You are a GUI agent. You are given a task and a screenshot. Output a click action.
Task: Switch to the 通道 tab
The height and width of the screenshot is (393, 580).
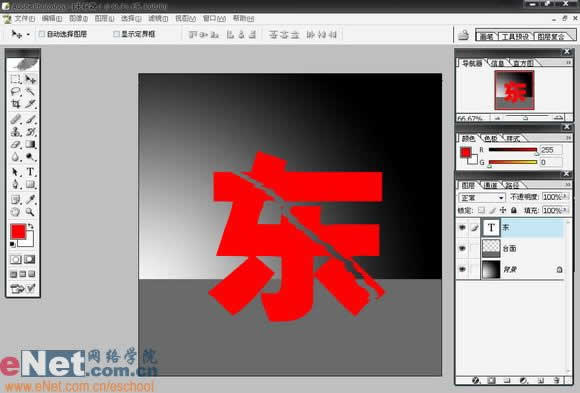490,185
